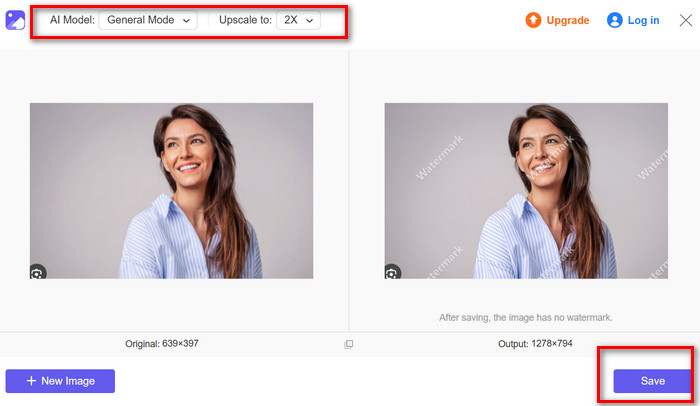The image size is (700, 406).
Task: Click the 'After saving' watermark notice
Action: 525,317
